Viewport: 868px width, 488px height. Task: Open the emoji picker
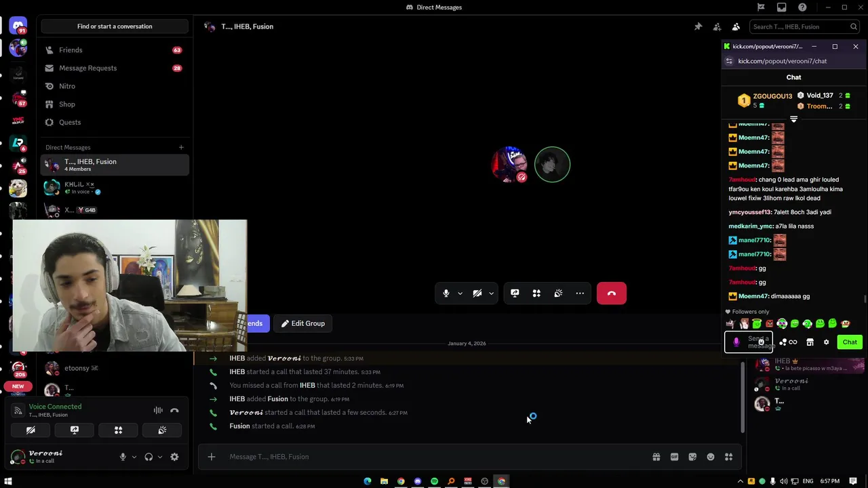tap(711, 457)
